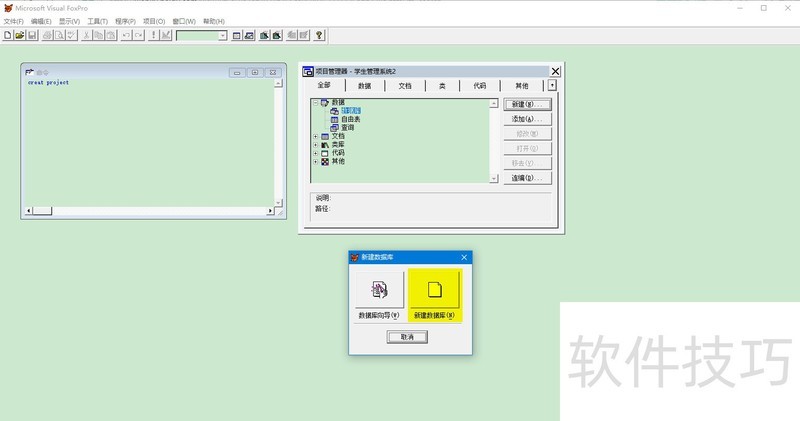Viewport: 800px width, 421px height.
Task: Switch to the 其他 tab in Project Manager
Action: 522,86
